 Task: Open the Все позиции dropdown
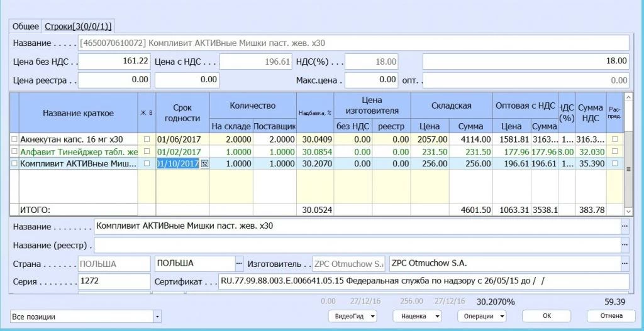click(x=157, y=317)
